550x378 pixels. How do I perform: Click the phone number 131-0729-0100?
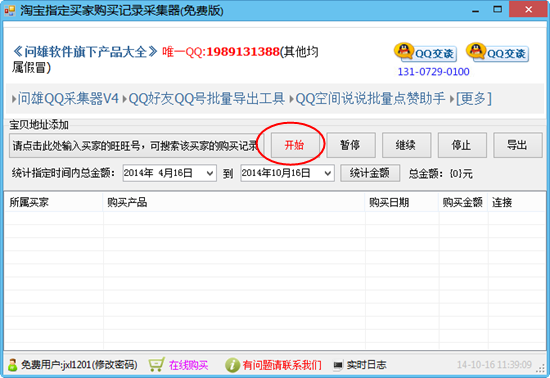click(x=433, y=72)
